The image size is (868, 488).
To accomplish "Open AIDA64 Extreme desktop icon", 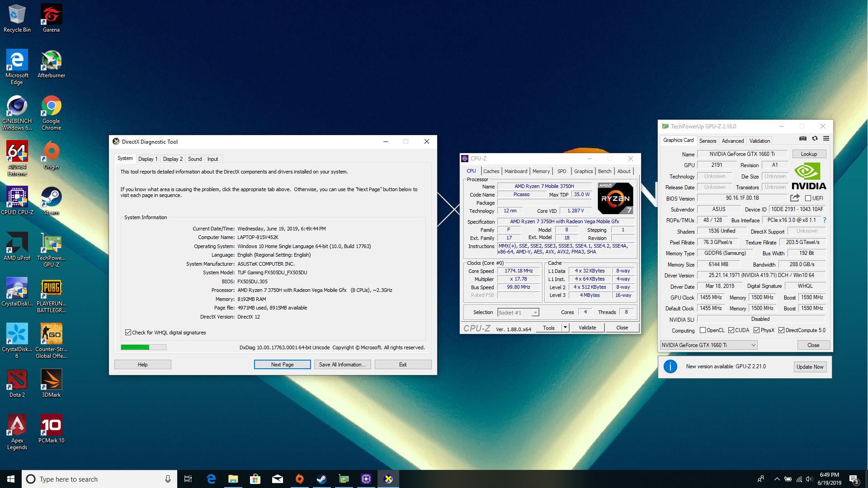I will click(x=17, y=158).
